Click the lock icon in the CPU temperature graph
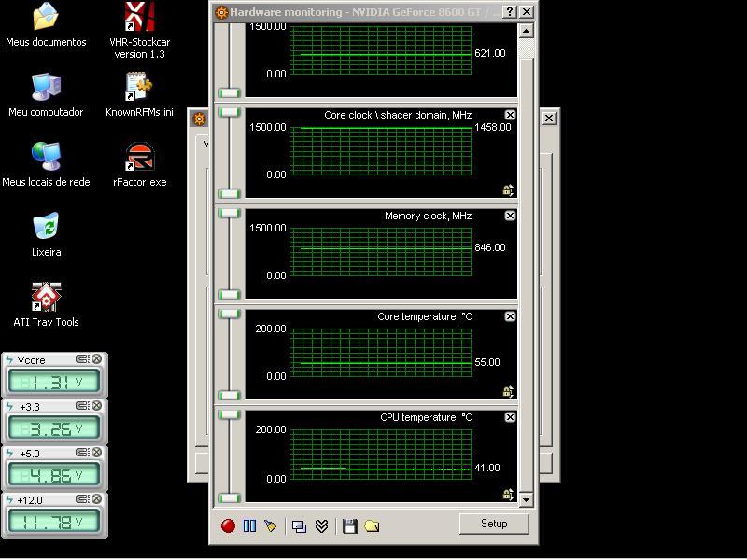Screen dimensions: 747x560 pyautogui.click(x=508, y=495)
